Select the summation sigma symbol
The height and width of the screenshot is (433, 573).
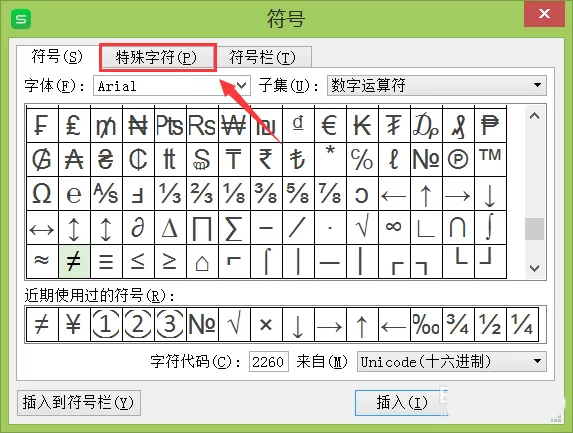(234, 228)
